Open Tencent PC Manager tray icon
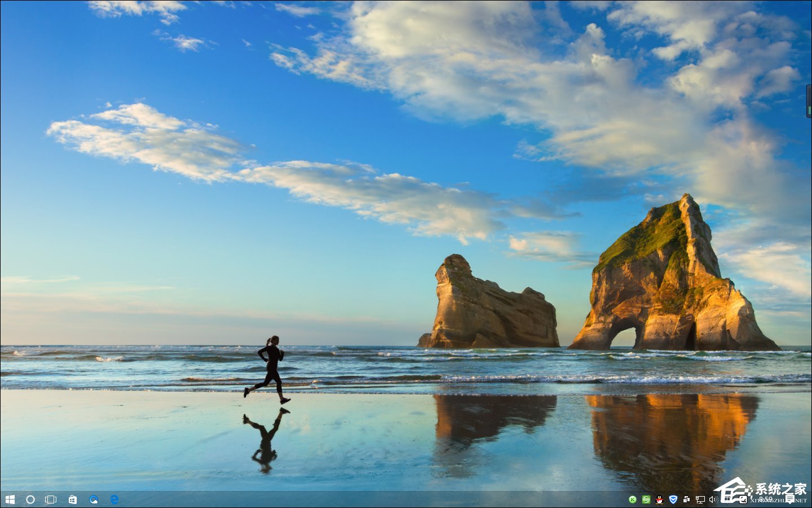Screen dimensions: 812x508 coord(673,499)
